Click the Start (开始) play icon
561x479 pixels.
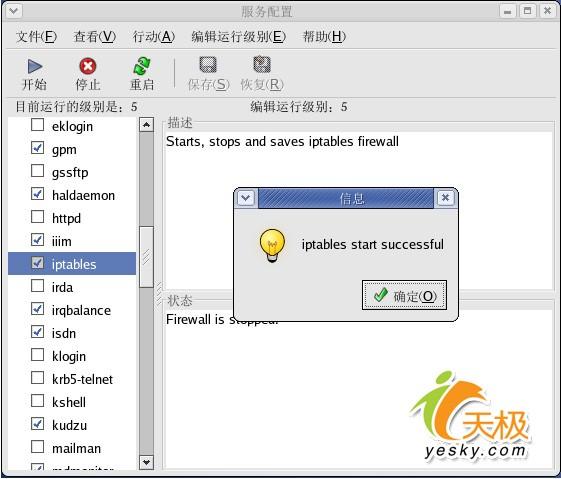point(35,66)
